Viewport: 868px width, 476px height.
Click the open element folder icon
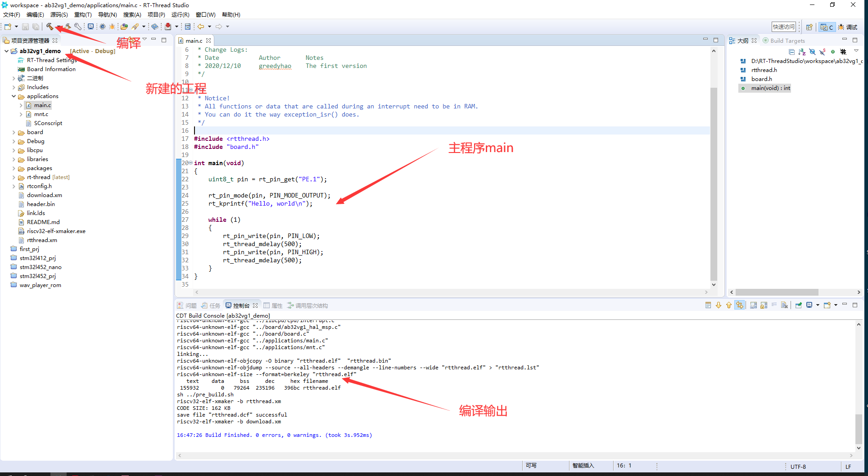point(124,27)
